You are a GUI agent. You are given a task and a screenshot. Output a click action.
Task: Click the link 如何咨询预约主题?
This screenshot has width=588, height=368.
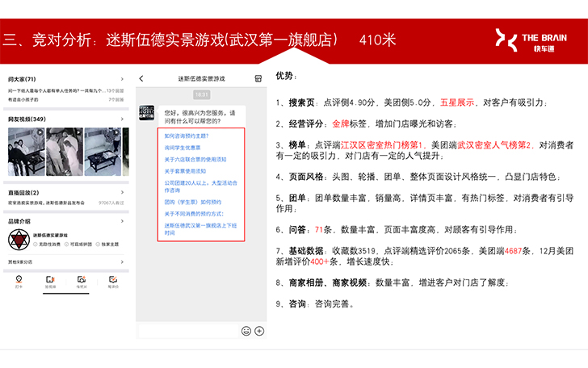187,136
